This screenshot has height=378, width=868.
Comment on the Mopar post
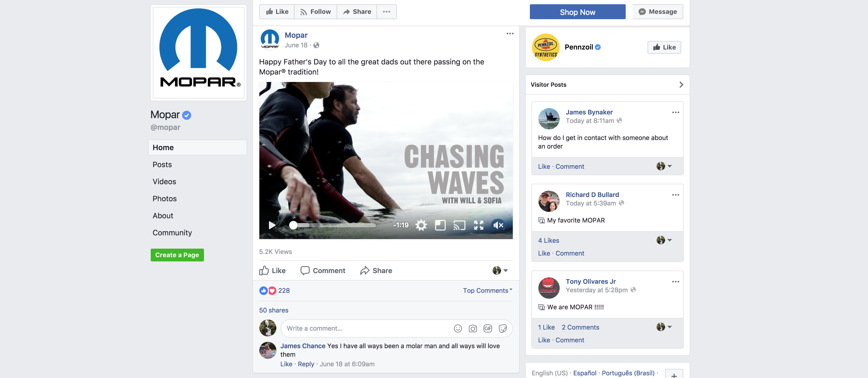(322, 270)
